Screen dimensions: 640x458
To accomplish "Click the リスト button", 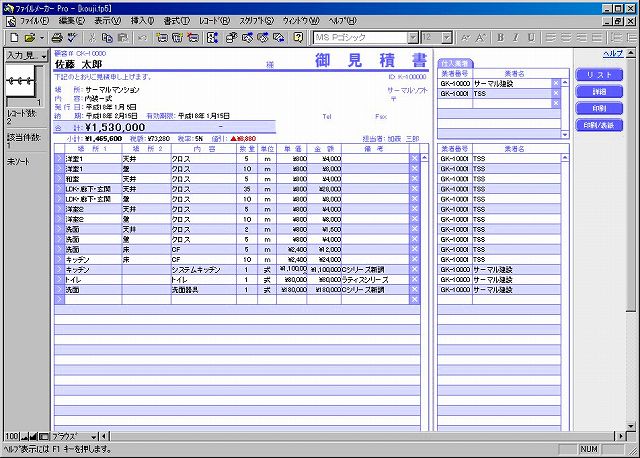I will click(x=599, y=75).
